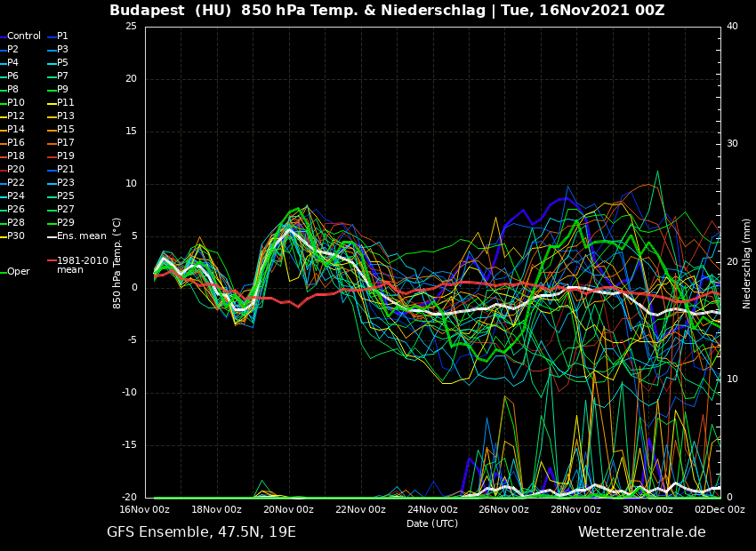
Task: Click the GFS Ensemble coordinates caption
Action: 201,532
